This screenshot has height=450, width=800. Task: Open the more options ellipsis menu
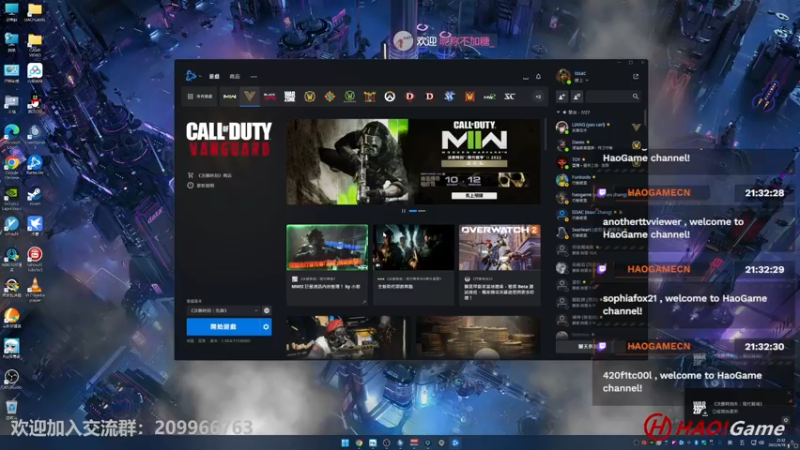tap(254, 77)
